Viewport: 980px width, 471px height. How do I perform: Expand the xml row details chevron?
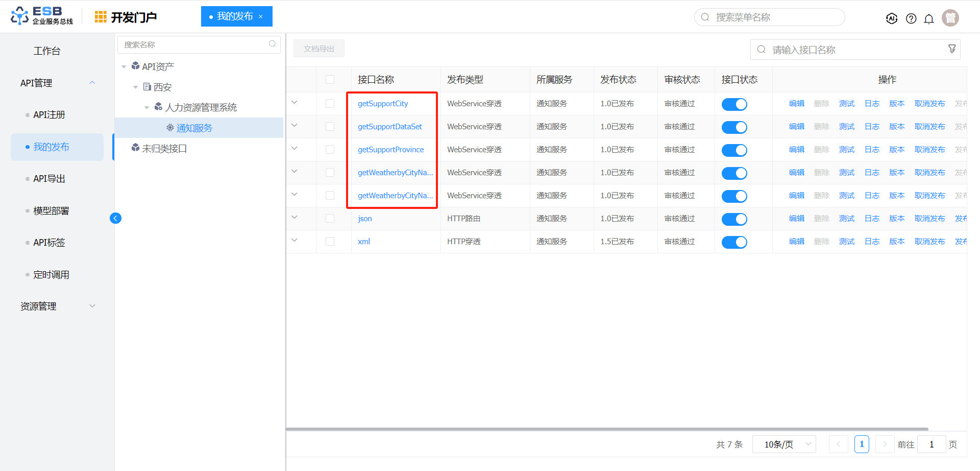click(x=295, y=240)
